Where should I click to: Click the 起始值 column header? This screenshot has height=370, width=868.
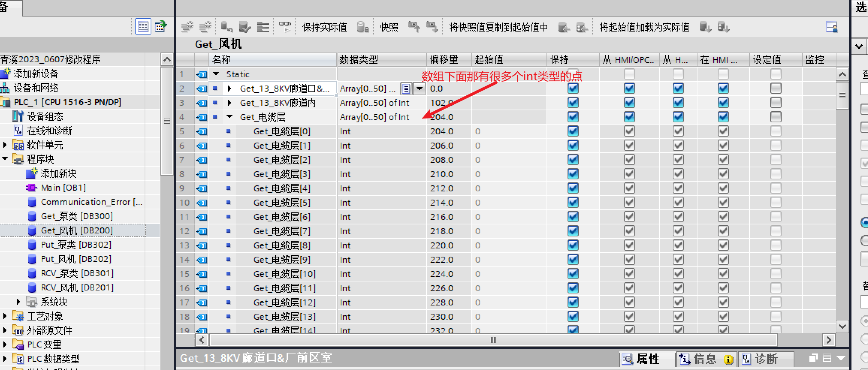tap(509, 60)
